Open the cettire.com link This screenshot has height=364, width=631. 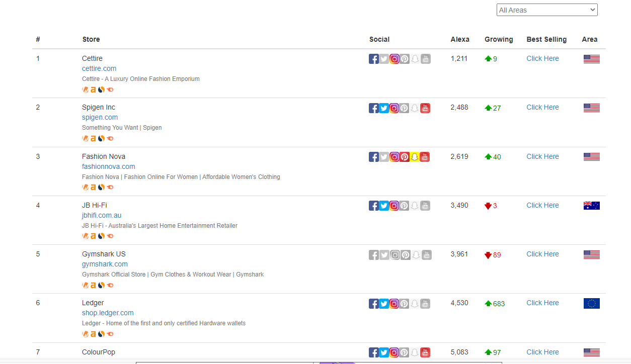[x=99, y=68]
